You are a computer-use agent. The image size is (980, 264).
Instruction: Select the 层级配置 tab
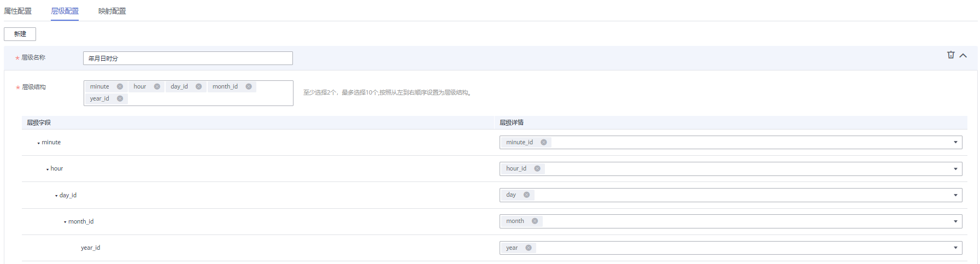coord(65,11)
